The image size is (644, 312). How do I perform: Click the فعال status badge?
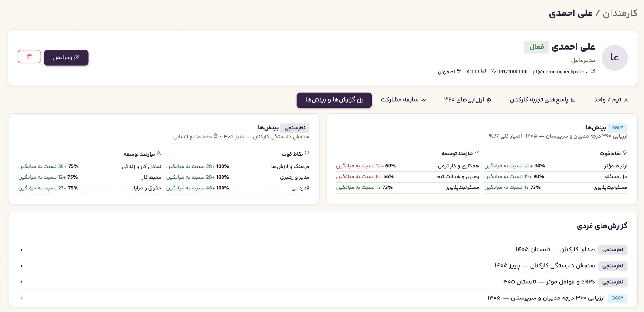click(x=536, y=47)
